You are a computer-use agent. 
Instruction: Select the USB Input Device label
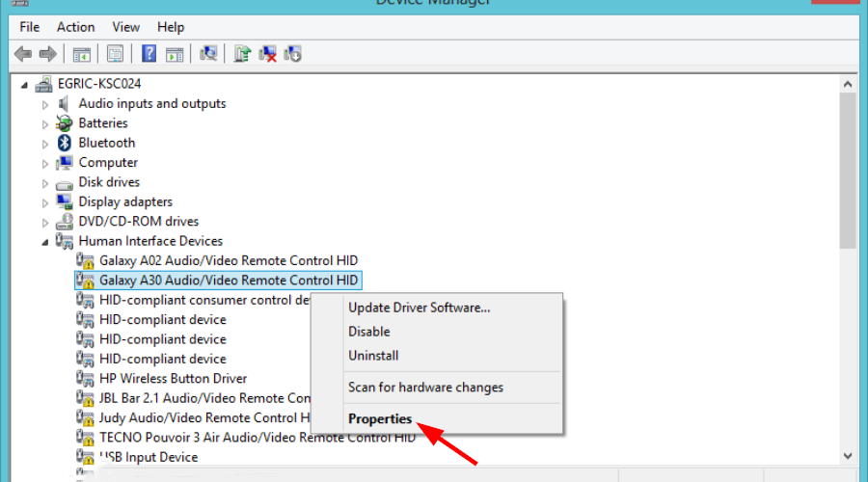coord(149,457)
